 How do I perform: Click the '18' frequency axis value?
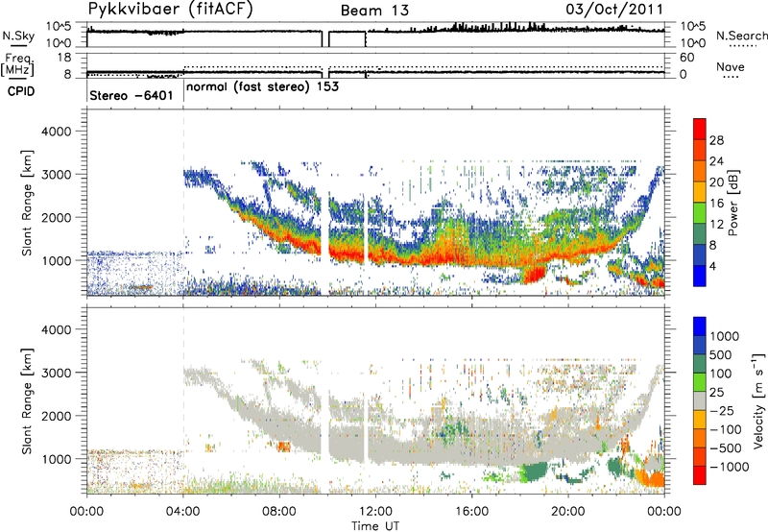64,58
